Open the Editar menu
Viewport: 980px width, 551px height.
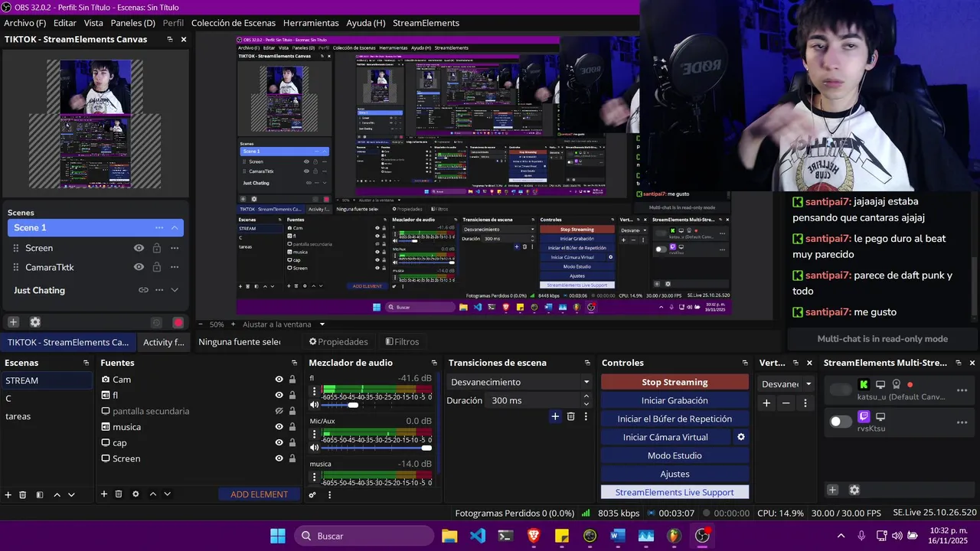tap(65, 23)
